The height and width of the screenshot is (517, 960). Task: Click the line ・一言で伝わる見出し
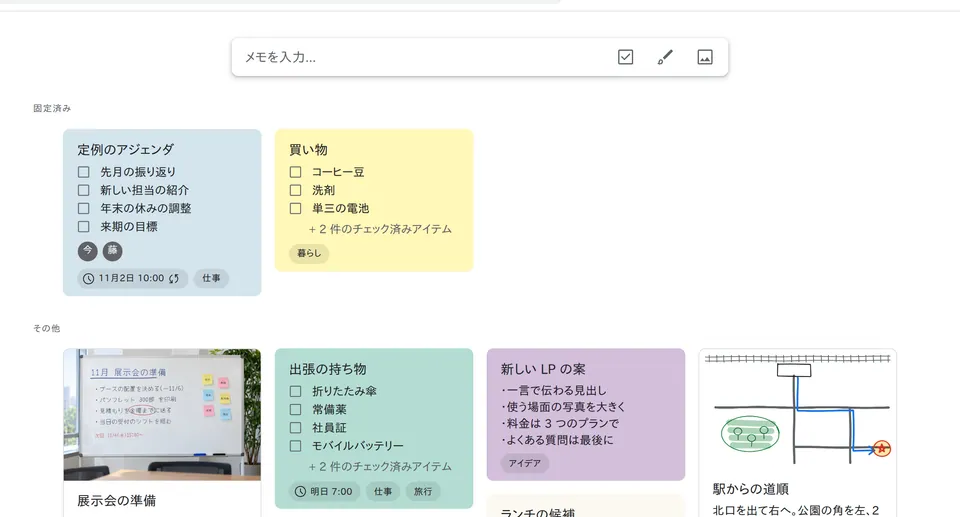click(x=553, y=390)
